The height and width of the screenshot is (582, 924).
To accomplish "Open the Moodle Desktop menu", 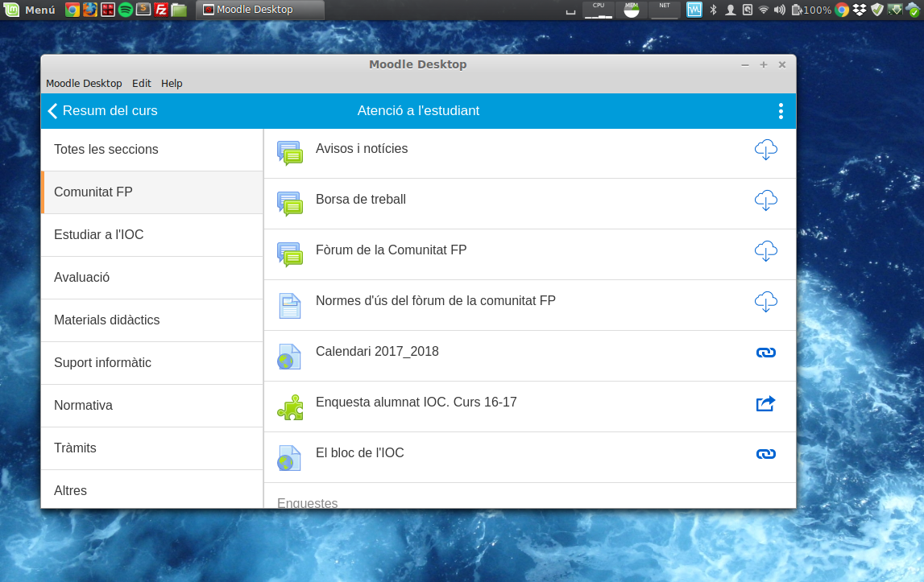I will click(x=84, y=84).
